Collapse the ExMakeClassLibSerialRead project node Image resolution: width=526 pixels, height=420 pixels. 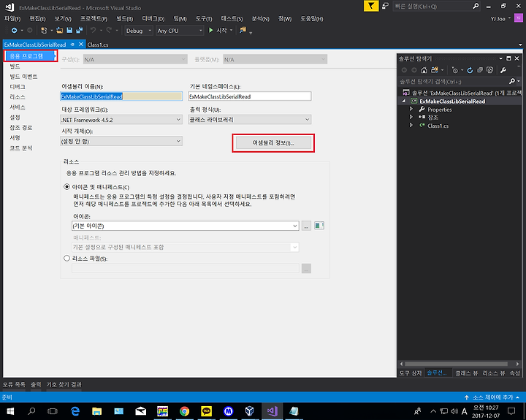coord(404,101)
